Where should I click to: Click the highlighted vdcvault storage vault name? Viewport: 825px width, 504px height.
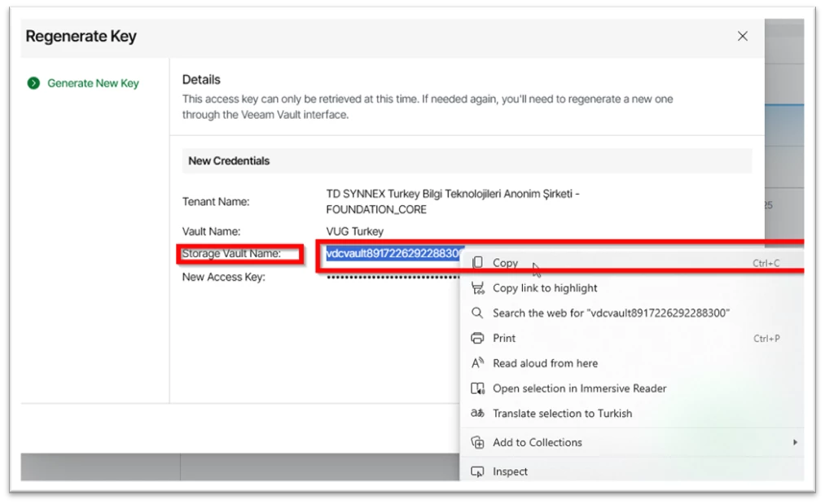tap(395, 253)
